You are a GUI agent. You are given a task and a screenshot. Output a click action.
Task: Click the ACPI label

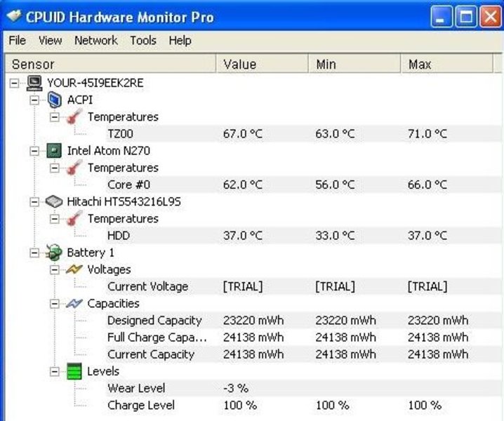pyautogui.click(x=80, y=100)
